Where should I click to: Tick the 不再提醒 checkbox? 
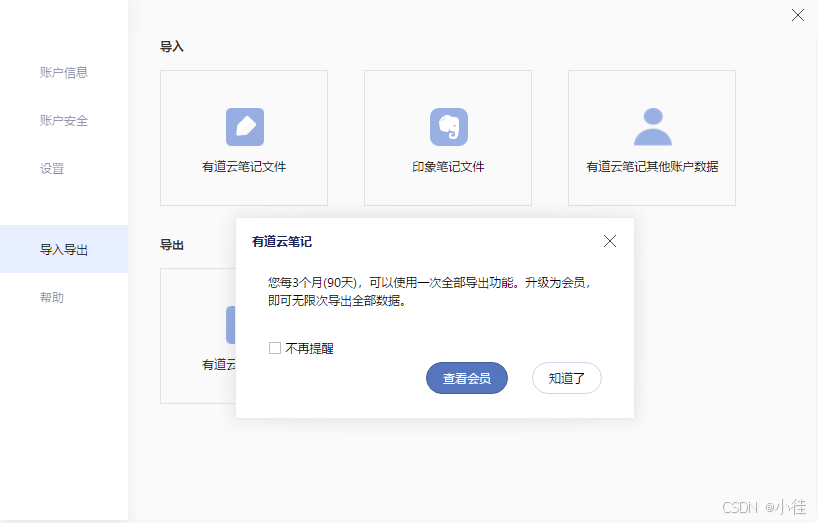275,348
